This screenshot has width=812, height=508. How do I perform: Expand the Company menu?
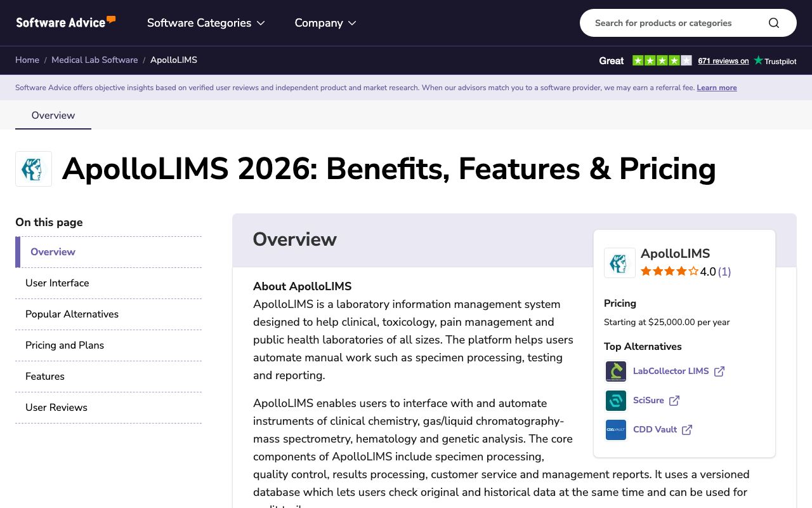point(325,23)
